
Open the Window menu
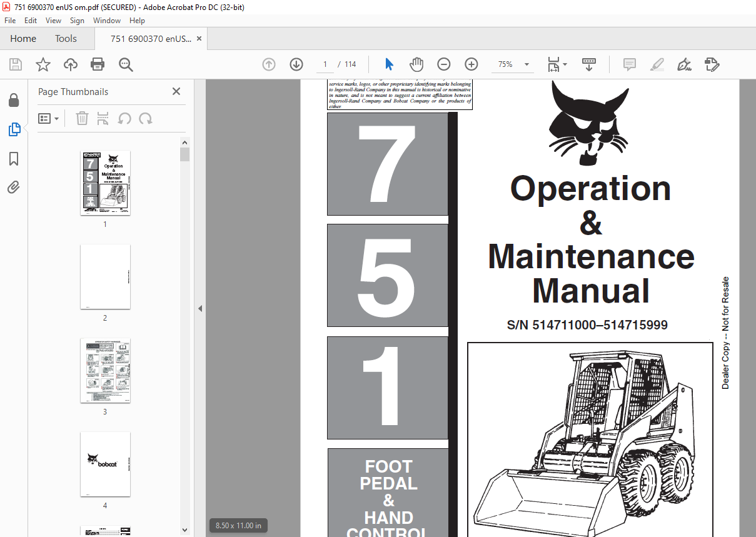coord(107,21)
